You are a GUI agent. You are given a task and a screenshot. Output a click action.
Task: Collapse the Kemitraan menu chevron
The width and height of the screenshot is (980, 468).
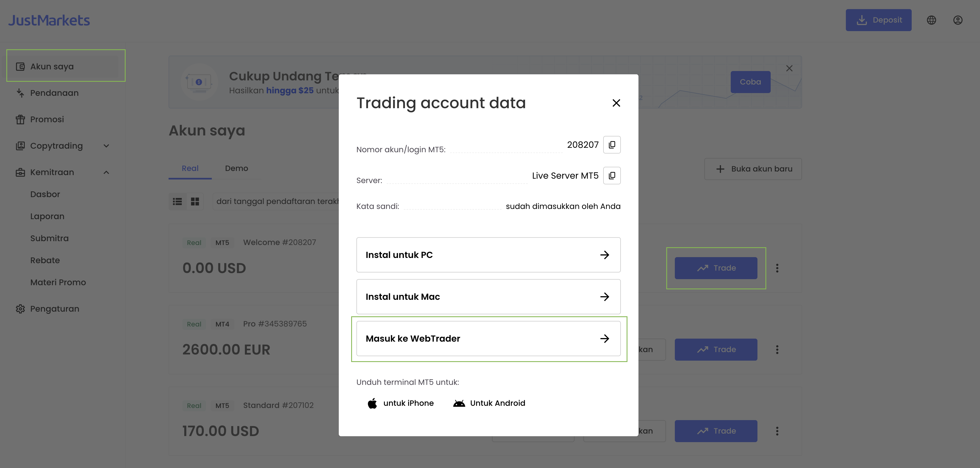[x=106, y=172]
